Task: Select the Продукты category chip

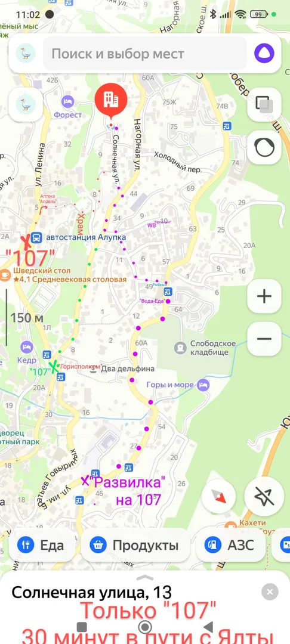Action: [135, 546]
